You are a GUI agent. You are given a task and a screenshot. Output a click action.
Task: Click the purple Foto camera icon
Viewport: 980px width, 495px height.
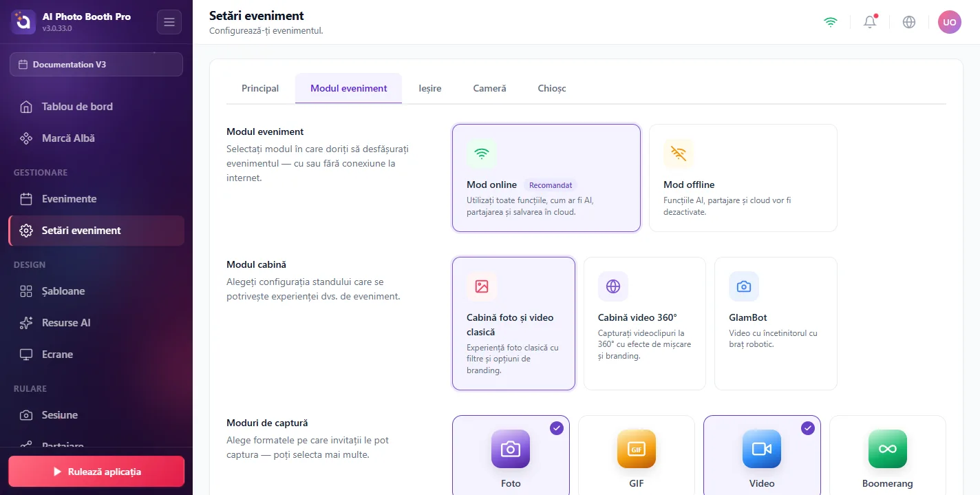pyautogui.click(x=511, y=449)
